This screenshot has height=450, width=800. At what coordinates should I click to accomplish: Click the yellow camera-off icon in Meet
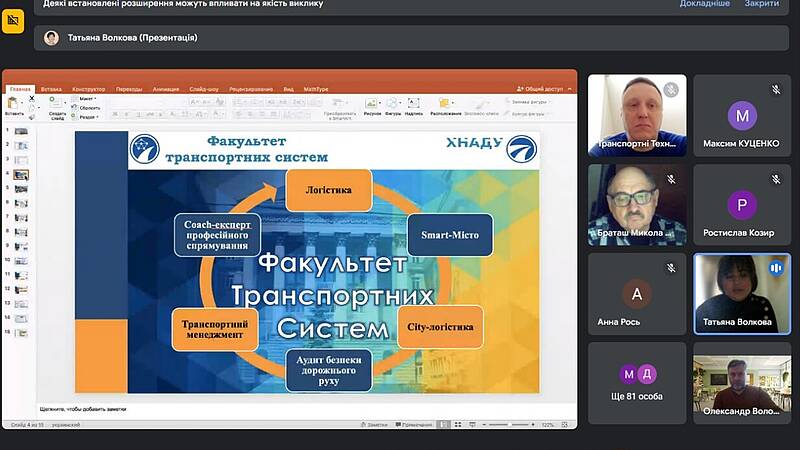click(13, 21)
